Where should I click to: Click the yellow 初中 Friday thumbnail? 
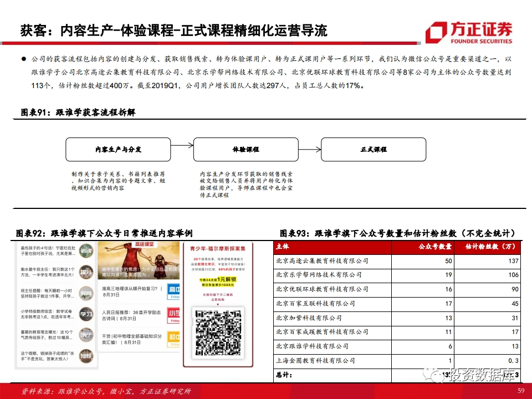tap(173, 339)
